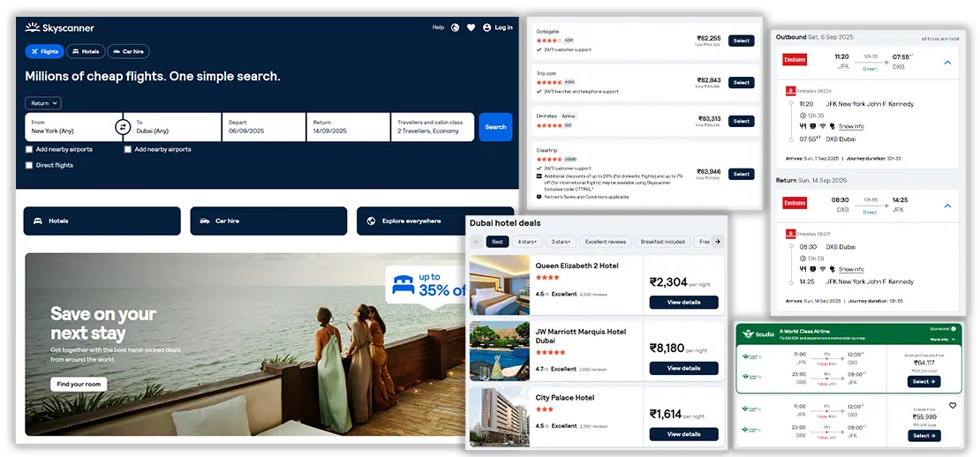Swap origin and destination with the arrows icon

(x=123, y=127)
